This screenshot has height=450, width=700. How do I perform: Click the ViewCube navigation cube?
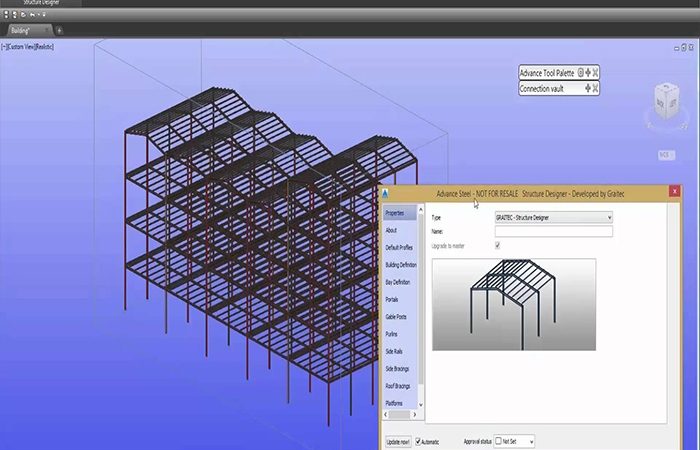[664, 100]
